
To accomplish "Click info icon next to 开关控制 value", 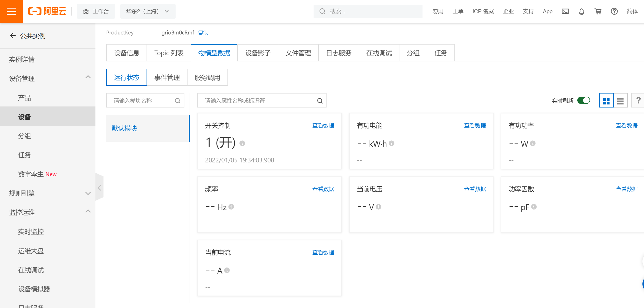I will pos(242,143).
